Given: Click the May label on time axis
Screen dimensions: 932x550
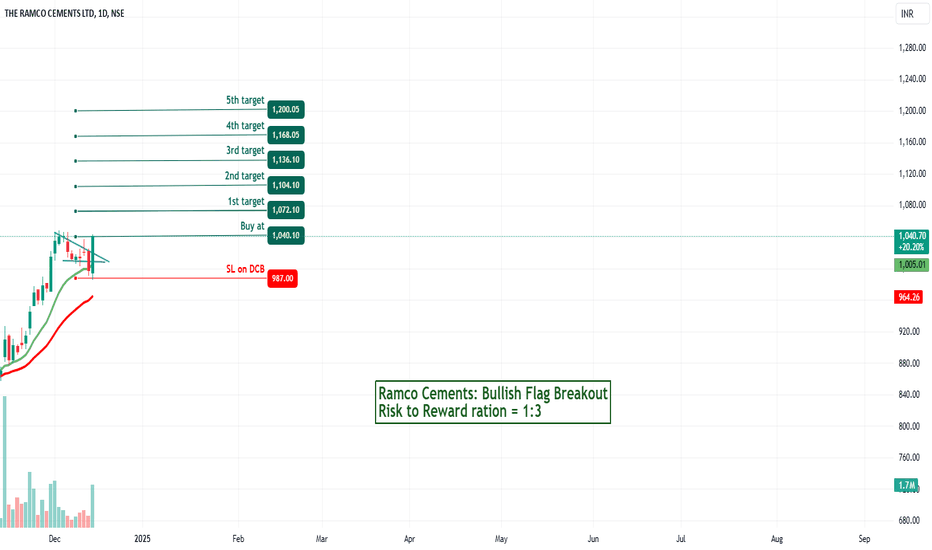Looking at the screenshot, I should click(x=501, y=539).
